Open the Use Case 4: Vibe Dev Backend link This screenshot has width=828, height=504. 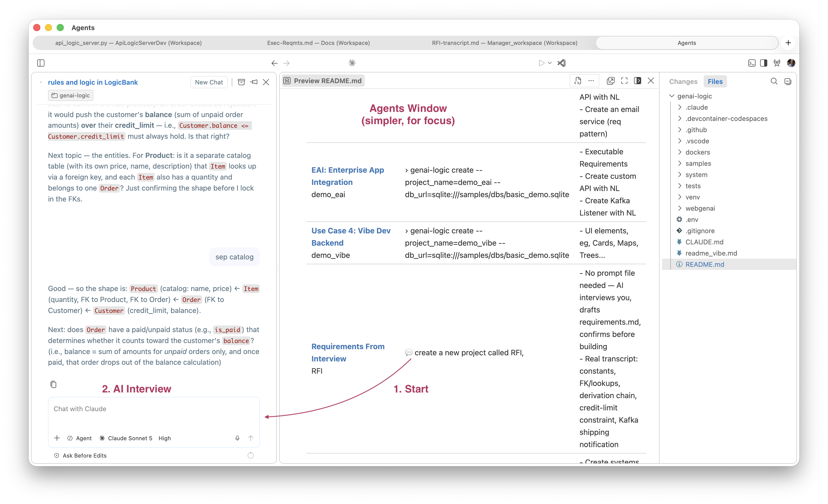[x=351, y=237]
